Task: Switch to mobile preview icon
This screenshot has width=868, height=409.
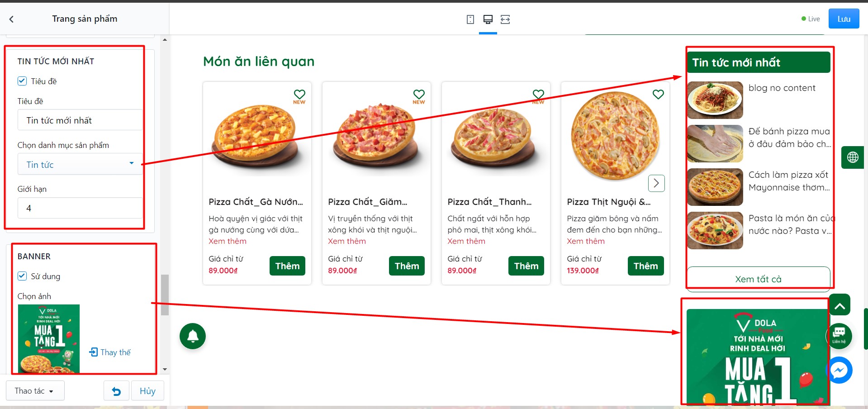Action: point(470,19)
